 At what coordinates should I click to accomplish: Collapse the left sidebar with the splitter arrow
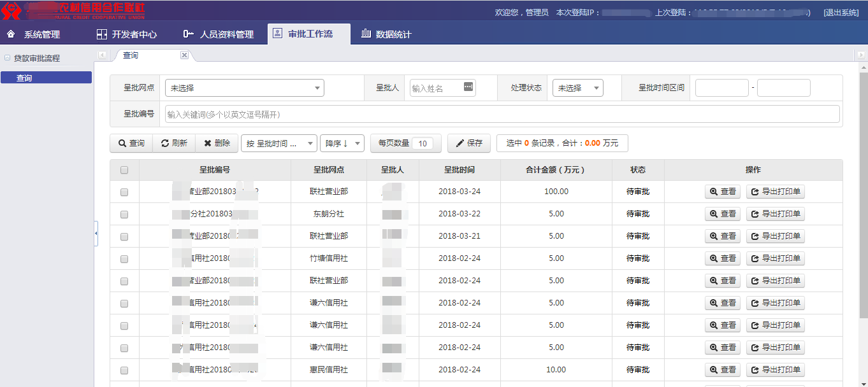coord(96,234)
